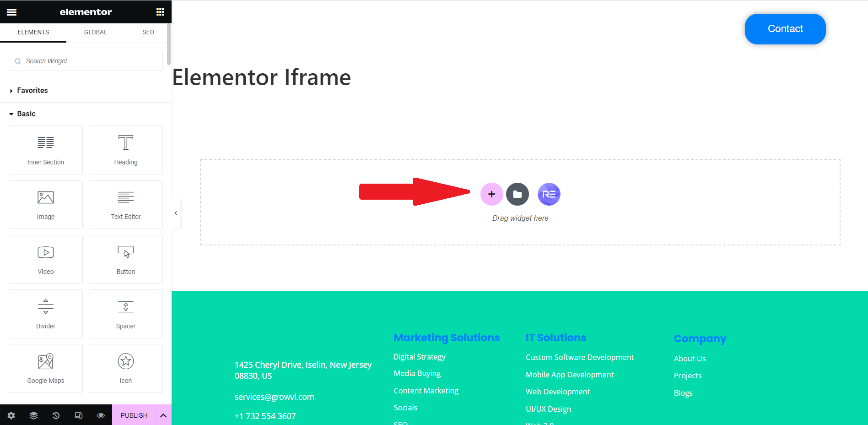Click the widgets grid icon beside elementor logo
This screenshot has height=425, width=868.
(x=160, y=11)
